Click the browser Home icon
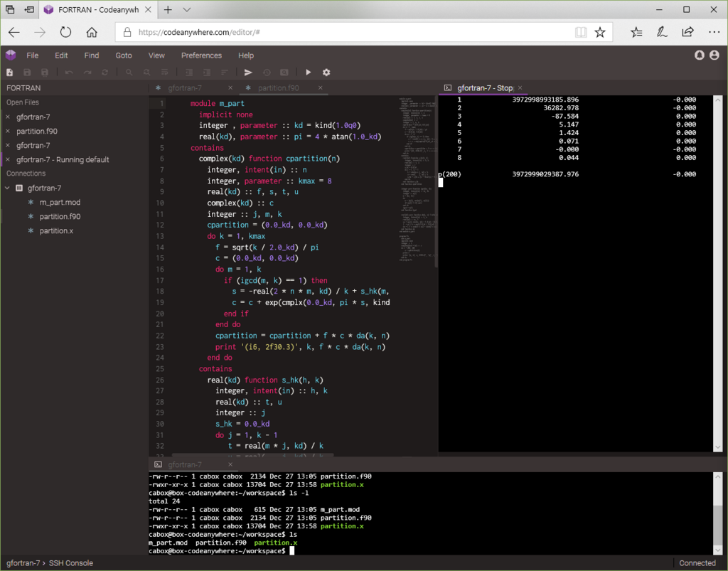Screen dimensions: 728x571 (92, 32)
